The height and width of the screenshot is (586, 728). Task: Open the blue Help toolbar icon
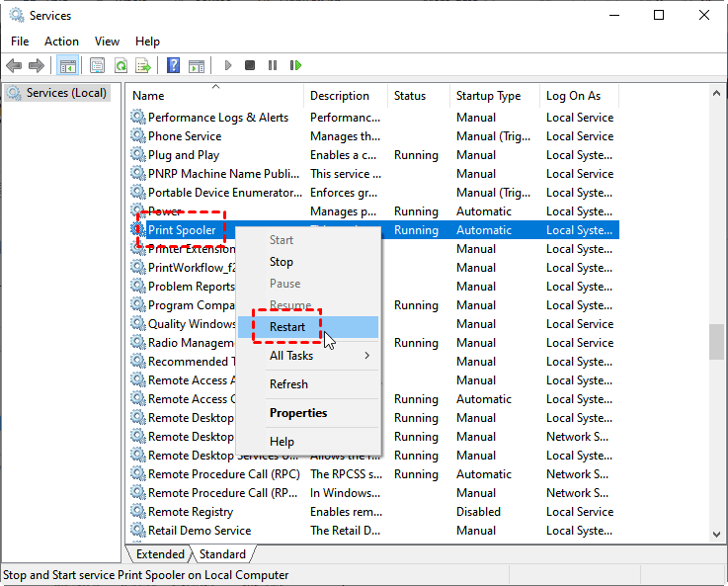(x=173, y=65)
